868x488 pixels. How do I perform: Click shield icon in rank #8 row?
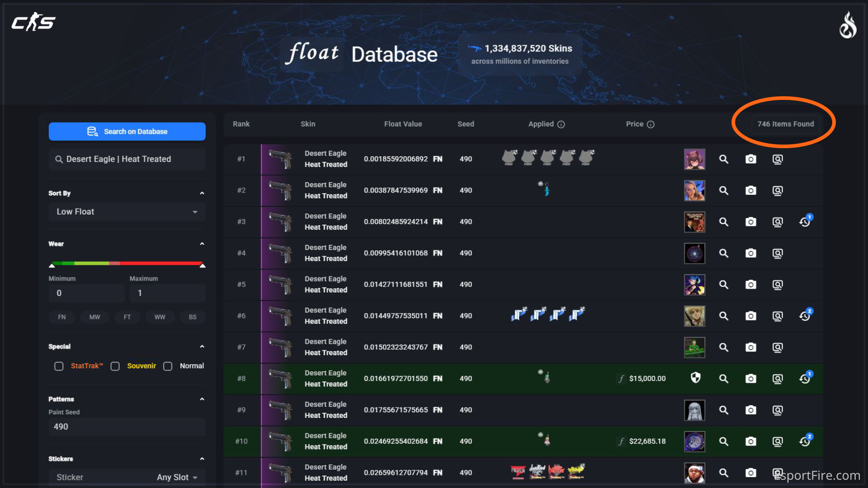pyautogui.click(x=696, y=378)
